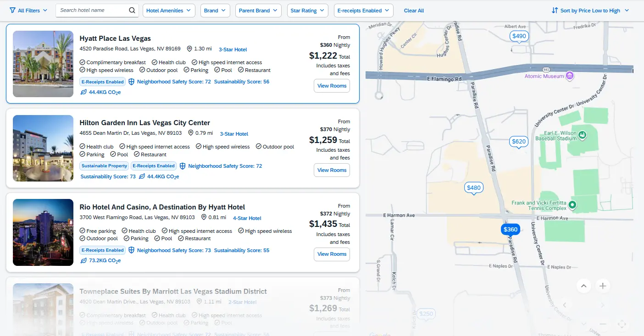Click Rio Hotel $1,435 total price
The width and height of the screenshot is (644, 336).
coord(323,224)
